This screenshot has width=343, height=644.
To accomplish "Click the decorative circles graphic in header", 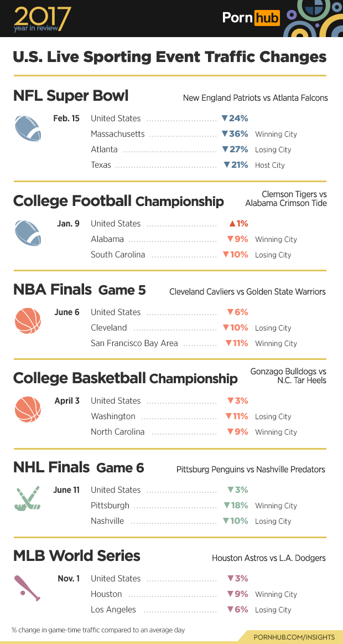I will tap(314, 18).
